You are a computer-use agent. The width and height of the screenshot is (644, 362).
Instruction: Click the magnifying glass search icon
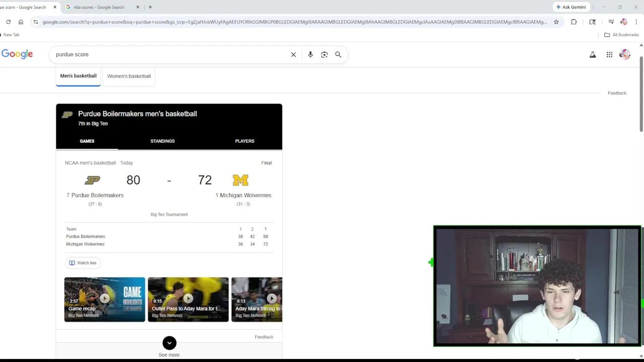point(338,54)
